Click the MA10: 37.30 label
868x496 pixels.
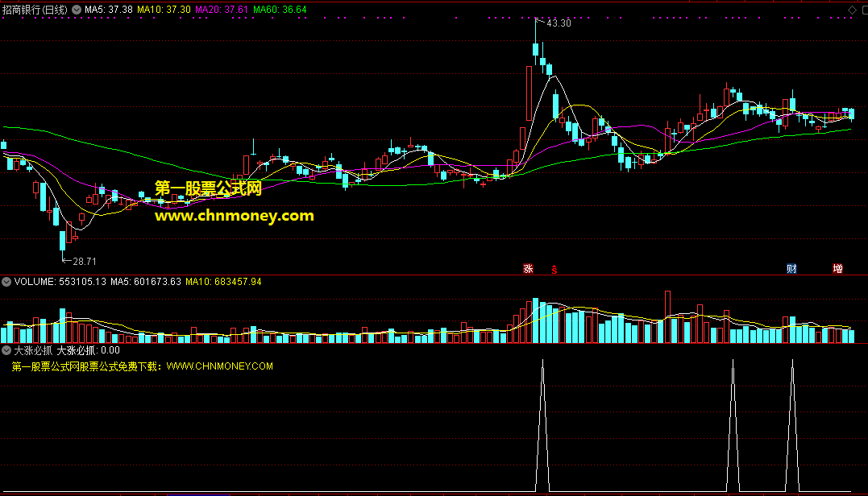coord(164,10)
